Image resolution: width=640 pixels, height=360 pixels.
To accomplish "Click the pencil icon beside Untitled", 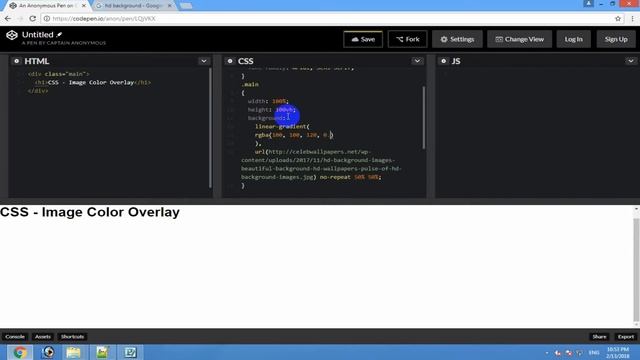I will (60, 35).
